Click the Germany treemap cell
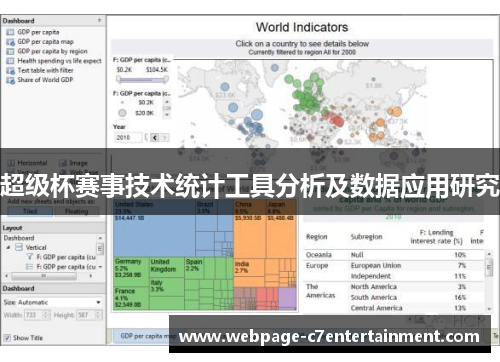Image resolution: width=500 pixels, height=362 pixels. tap(131, 272)
